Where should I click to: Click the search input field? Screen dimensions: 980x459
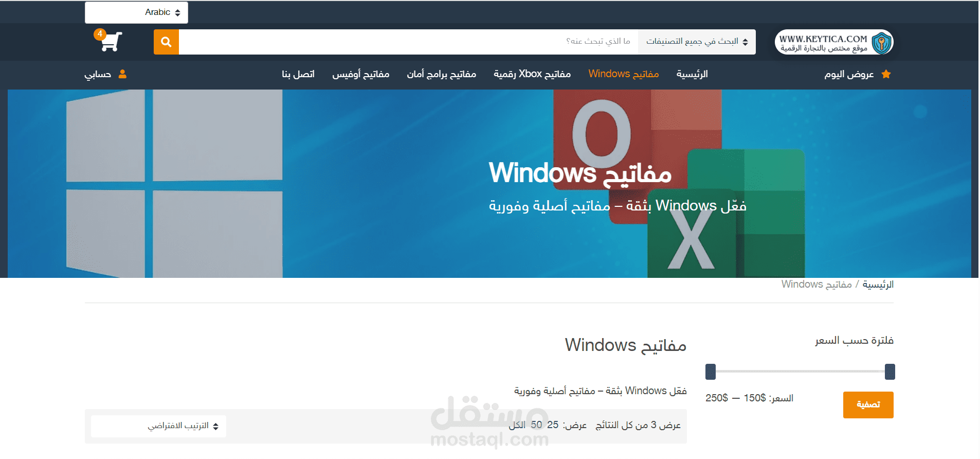coord(408,42)
